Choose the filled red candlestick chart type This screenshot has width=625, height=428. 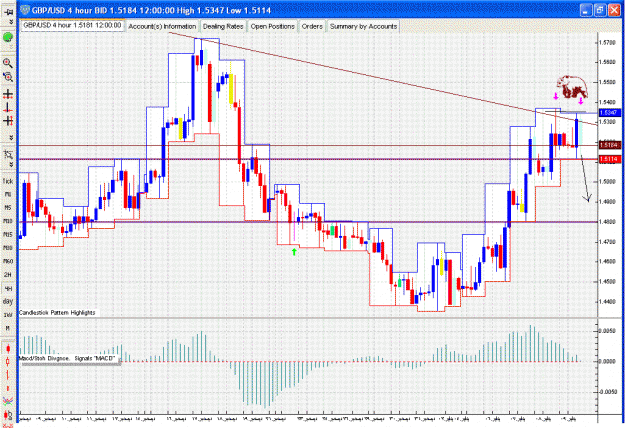(x=8, y=349)
